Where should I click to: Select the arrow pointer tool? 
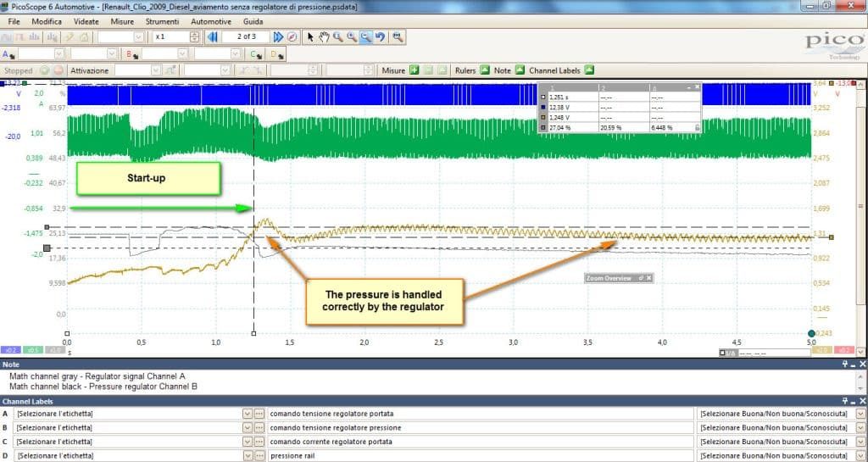(x=310, y=37)
